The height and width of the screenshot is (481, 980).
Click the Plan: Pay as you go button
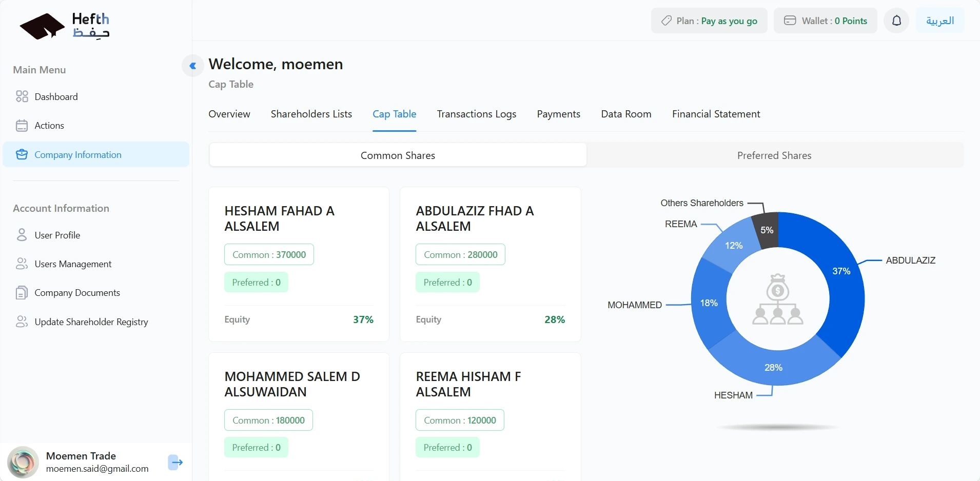click(x=709, y=21)
